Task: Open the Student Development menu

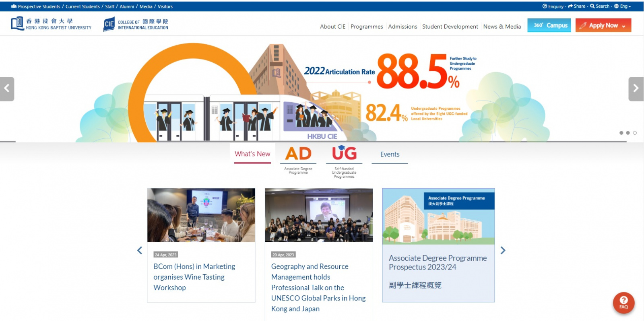Action: [450, 27]
